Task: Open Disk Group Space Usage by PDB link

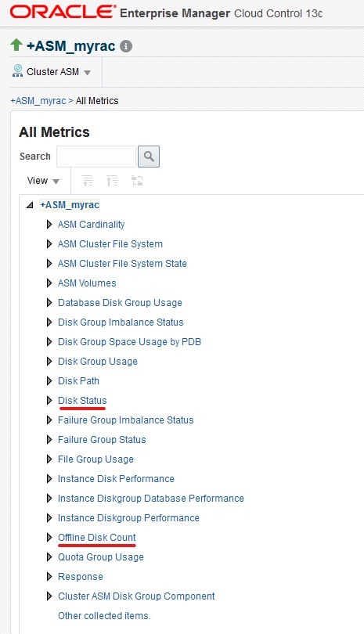Action: coord(129,342)
